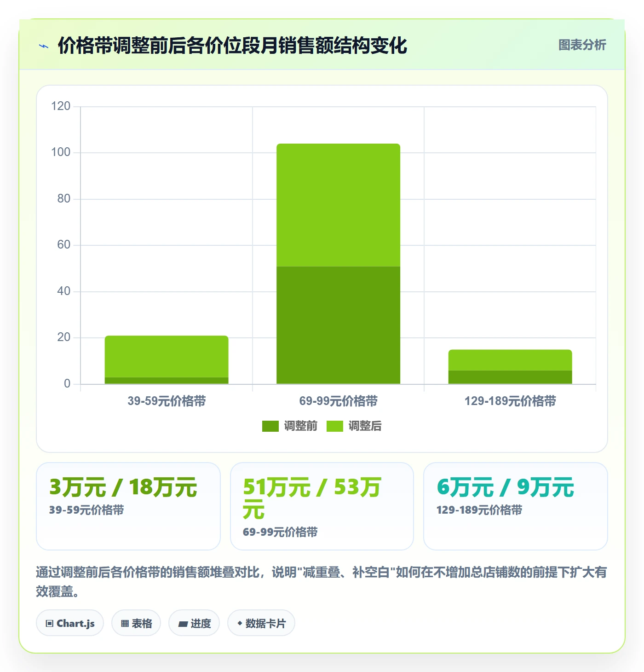Click the light 调整后 bar segment for 129-189元

point(510,360)
